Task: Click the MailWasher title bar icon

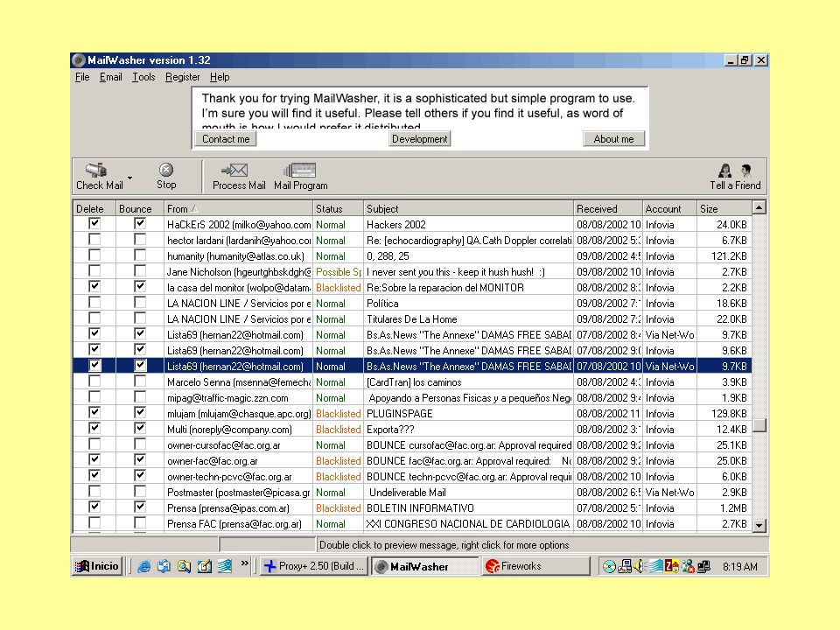Action: point(79,60)
